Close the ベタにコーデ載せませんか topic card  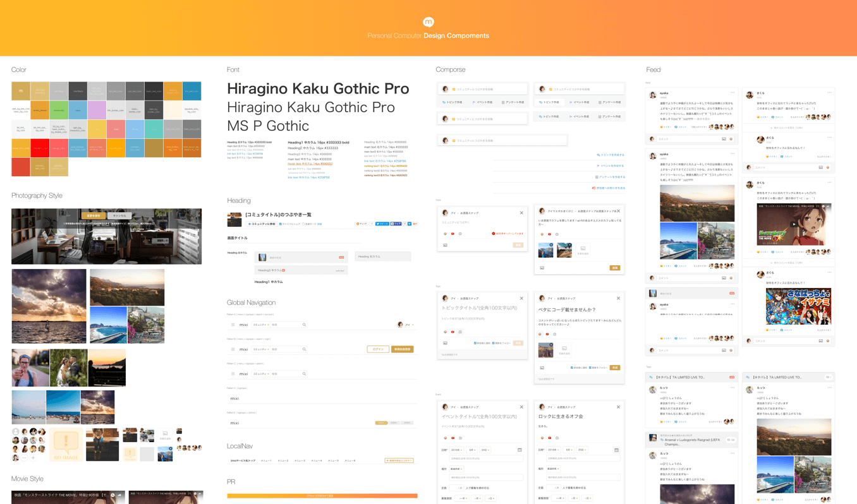[618, 298]
